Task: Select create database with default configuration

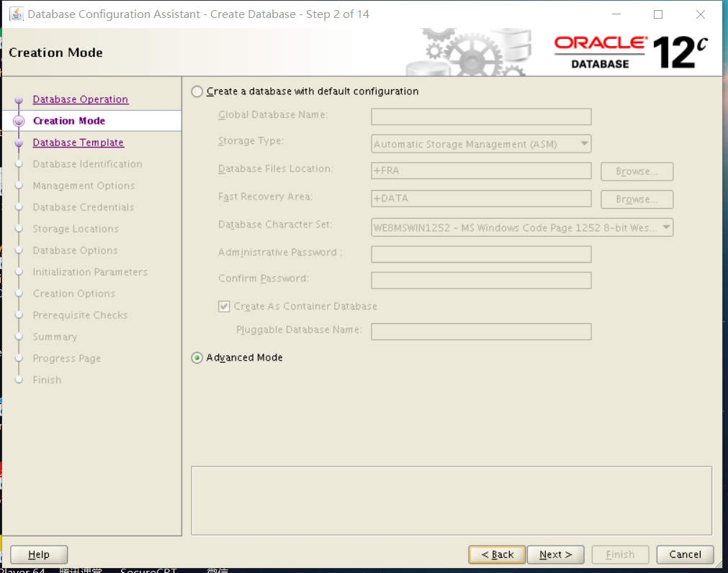Action: coord(195,91)
